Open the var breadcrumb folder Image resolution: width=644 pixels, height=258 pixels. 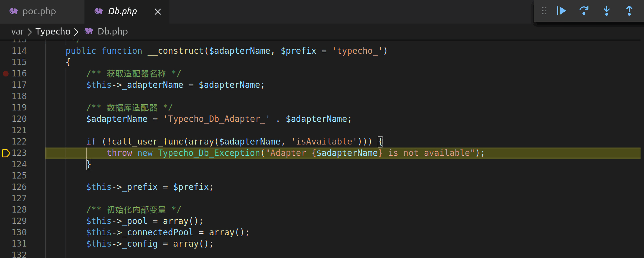17,32
